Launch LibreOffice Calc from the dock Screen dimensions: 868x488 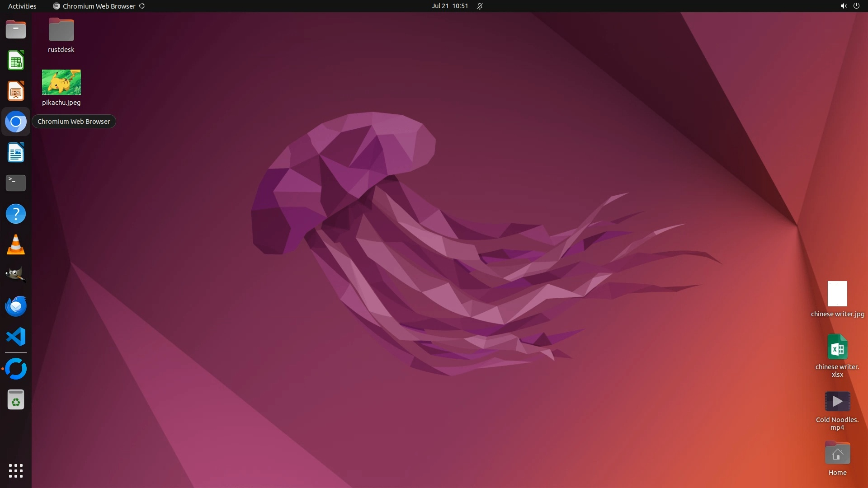(16, 61)
